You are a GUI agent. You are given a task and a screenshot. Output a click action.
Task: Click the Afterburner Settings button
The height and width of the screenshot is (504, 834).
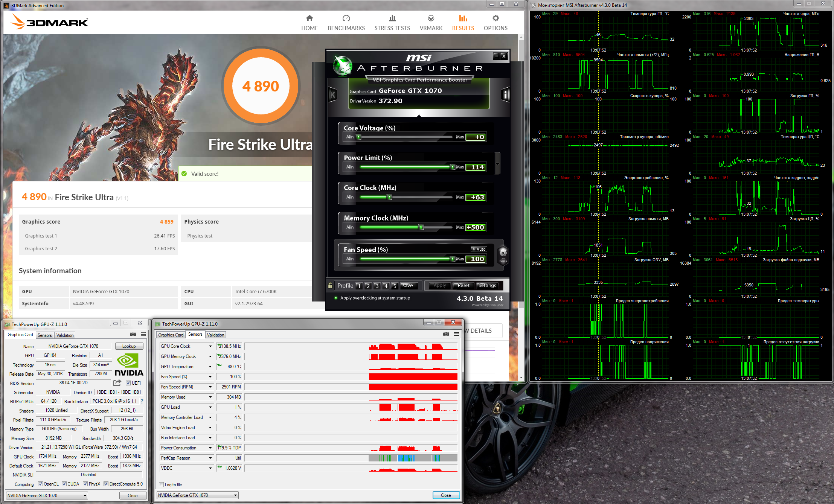[487, 286]
